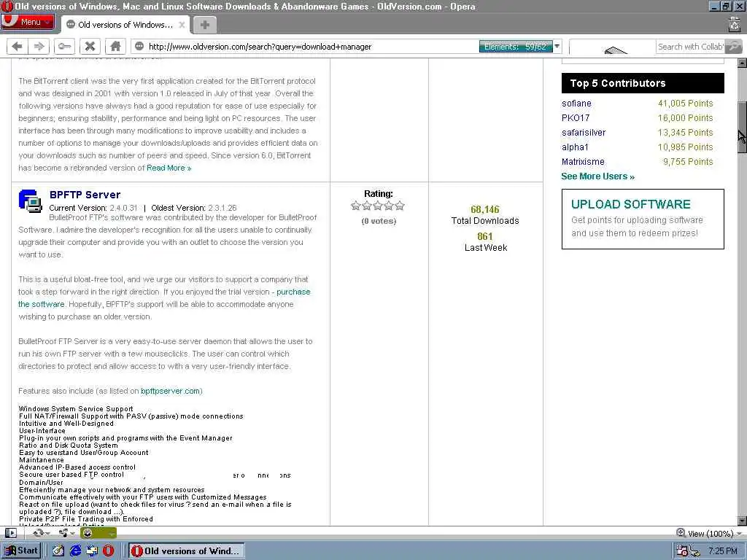Click the vertical scrollbar down arrow
Viewport: 747px width, 560px height.
(742, 521)
